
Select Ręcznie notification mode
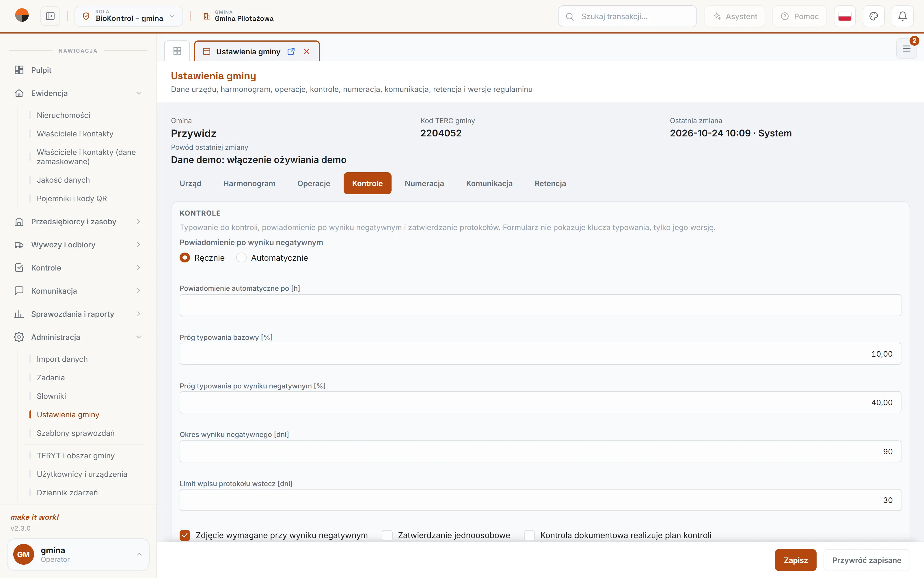click(x=185, y=258)
